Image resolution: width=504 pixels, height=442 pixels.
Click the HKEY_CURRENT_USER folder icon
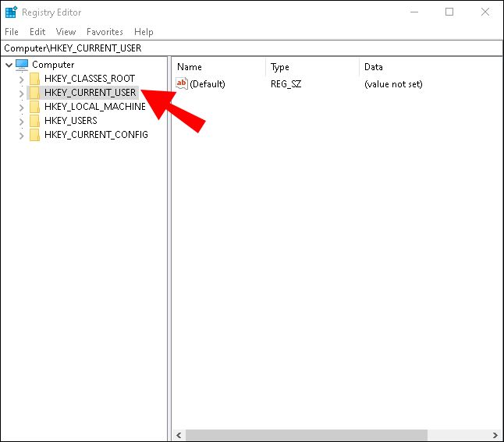tap(34, 93)
